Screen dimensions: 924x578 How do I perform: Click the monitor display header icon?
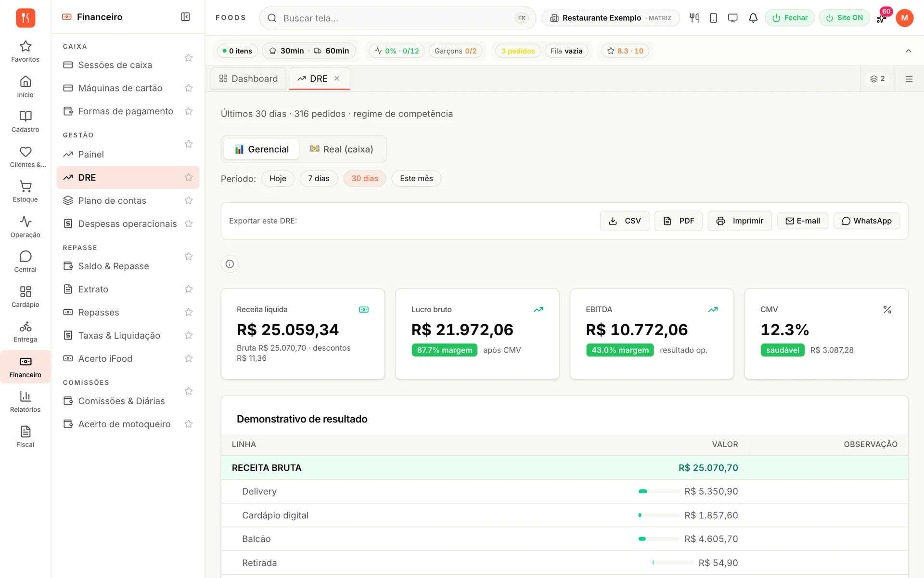click(733, 18)
